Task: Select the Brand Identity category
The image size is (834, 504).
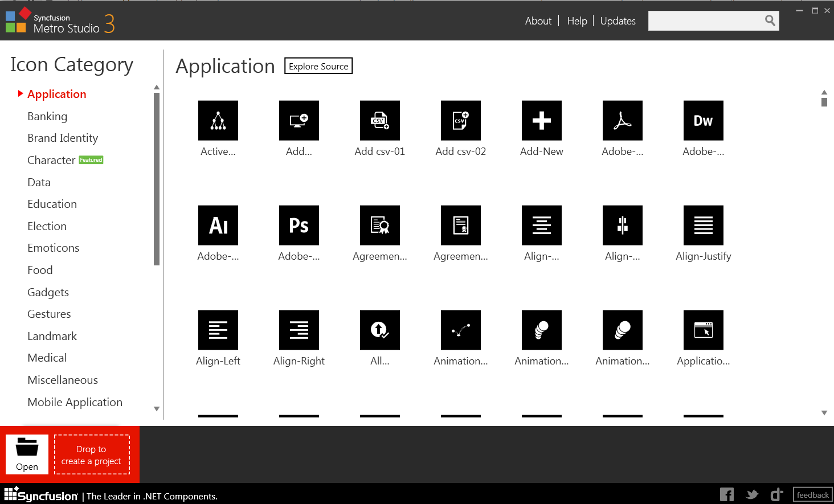Action: 63,138
